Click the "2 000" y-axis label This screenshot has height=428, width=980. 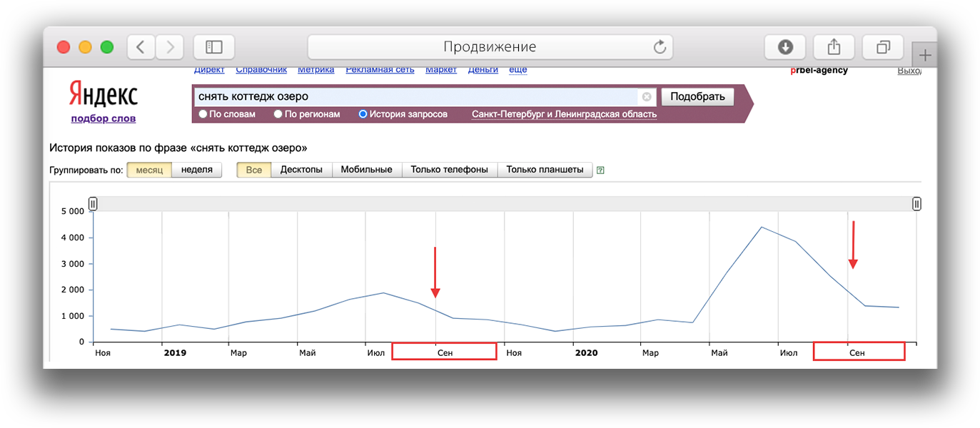[73, 290]
